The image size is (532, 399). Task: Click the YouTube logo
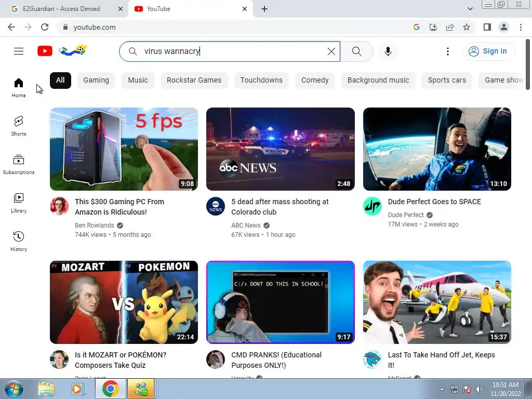45,51
